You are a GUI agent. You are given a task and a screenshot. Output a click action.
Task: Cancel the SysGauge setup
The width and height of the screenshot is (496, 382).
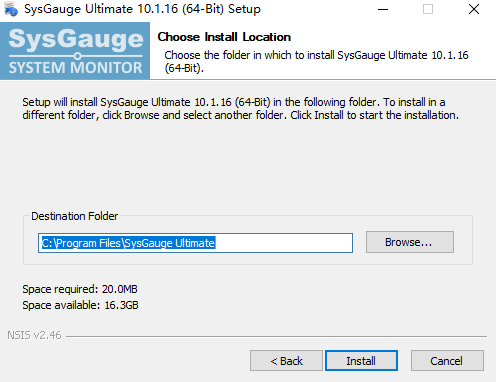[447, 361]
